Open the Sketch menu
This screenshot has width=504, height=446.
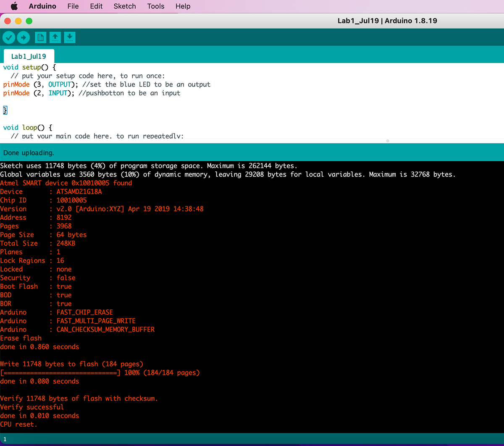125,6
